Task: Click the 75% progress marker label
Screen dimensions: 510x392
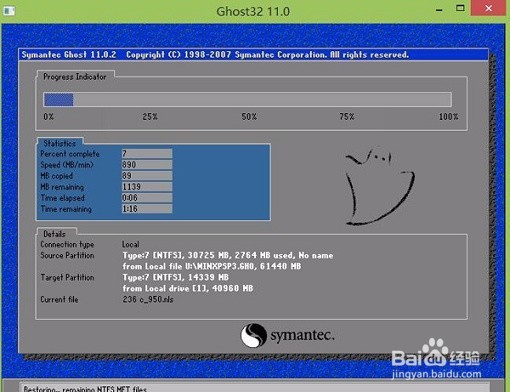Action: pyautogui.click(x=347, y=117)
